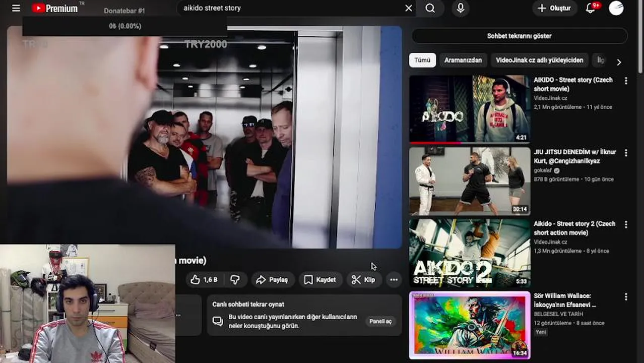Open options for Sör William Wallace video
This screenshot has height=363, width=644.
coord(626,297)
